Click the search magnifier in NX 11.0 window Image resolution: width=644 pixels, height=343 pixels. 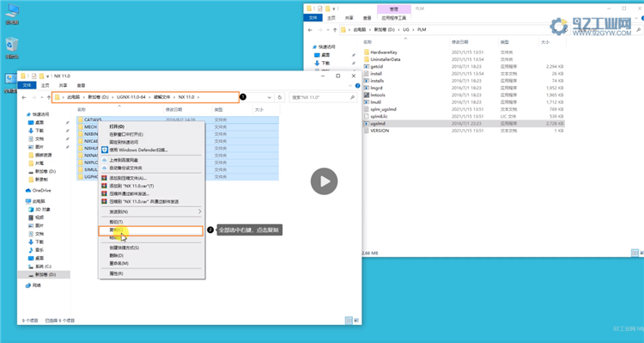[352, 97]
